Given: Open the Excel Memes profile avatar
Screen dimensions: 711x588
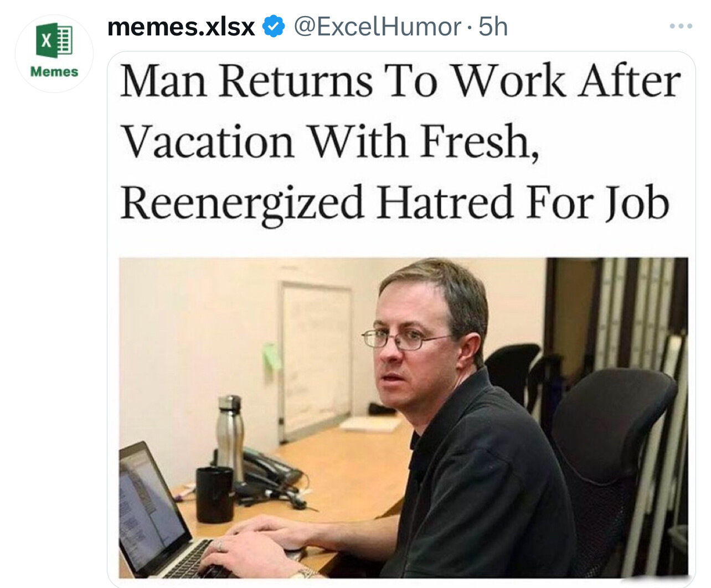Looking at the screenshot, I should click(54, 53).
